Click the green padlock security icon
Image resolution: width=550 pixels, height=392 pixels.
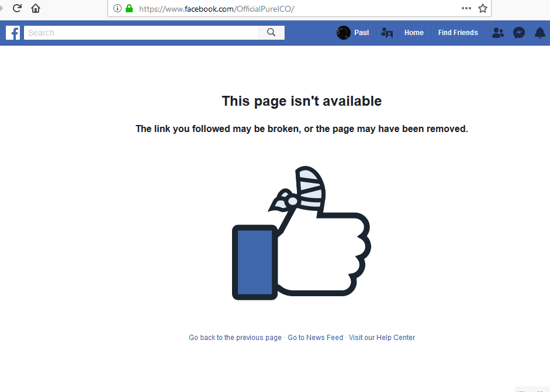[x=129, y=8]
